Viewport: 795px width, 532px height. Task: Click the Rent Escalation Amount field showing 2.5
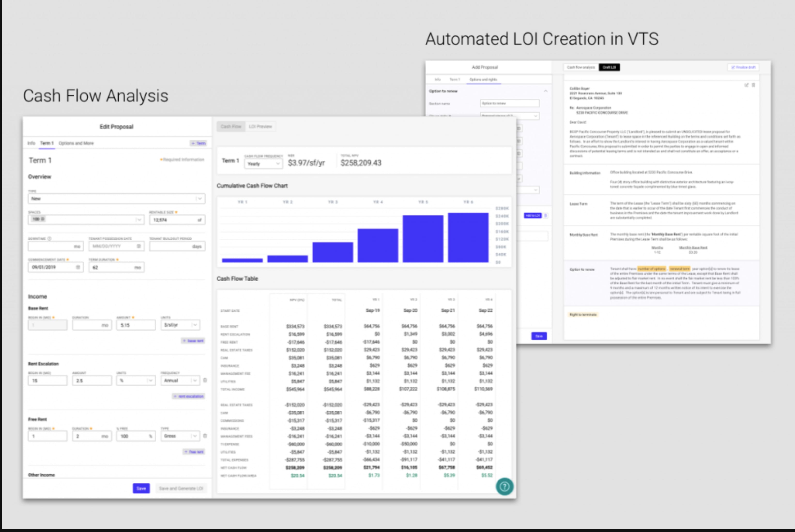click(x=92, y=380)
